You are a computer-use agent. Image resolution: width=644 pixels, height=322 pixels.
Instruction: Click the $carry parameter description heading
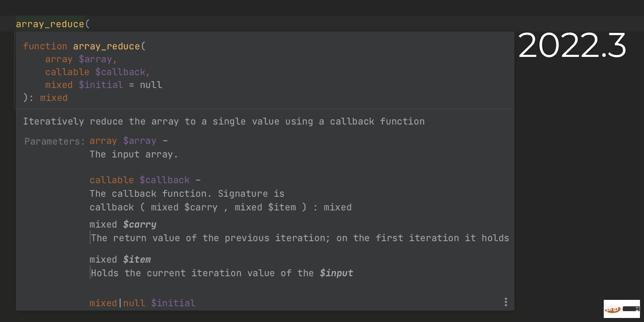coord(123,224)
